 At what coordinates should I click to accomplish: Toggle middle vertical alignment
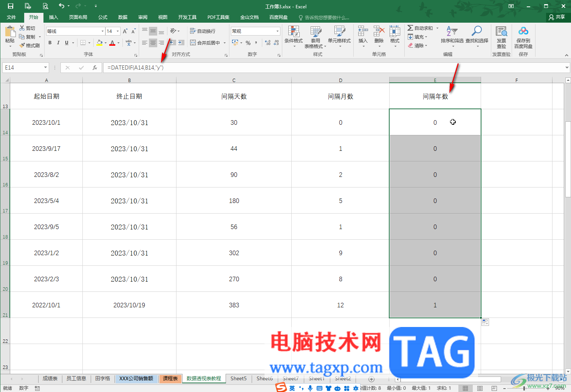[153, 31]
